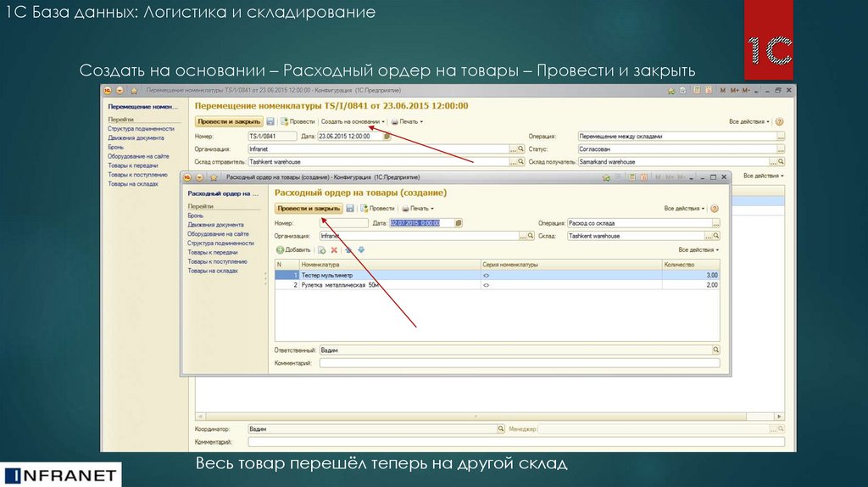Click Ответственный field containing Вадим

[x=515, y=350]
